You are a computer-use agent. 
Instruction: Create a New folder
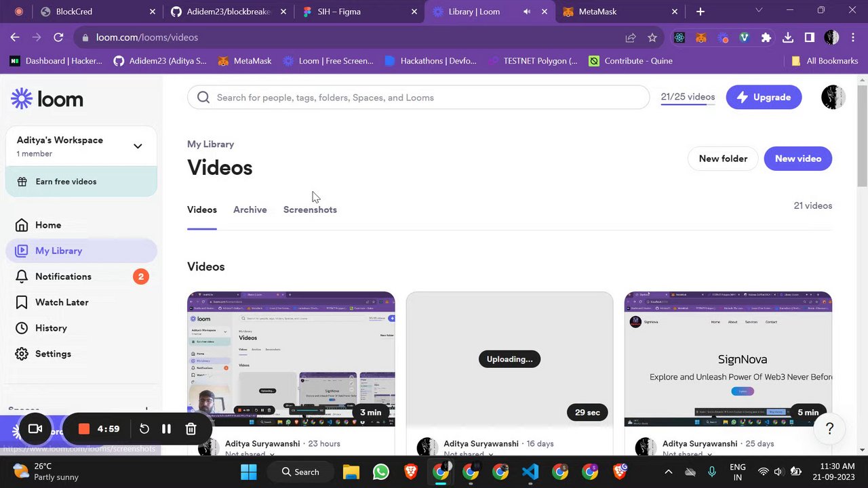pos(723,159)
